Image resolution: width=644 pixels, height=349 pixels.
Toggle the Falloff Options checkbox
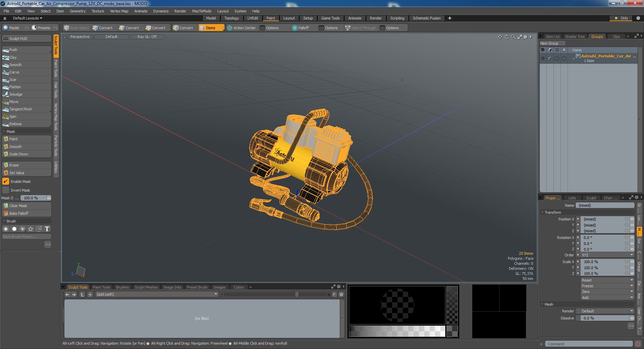[x=321, y=28]
